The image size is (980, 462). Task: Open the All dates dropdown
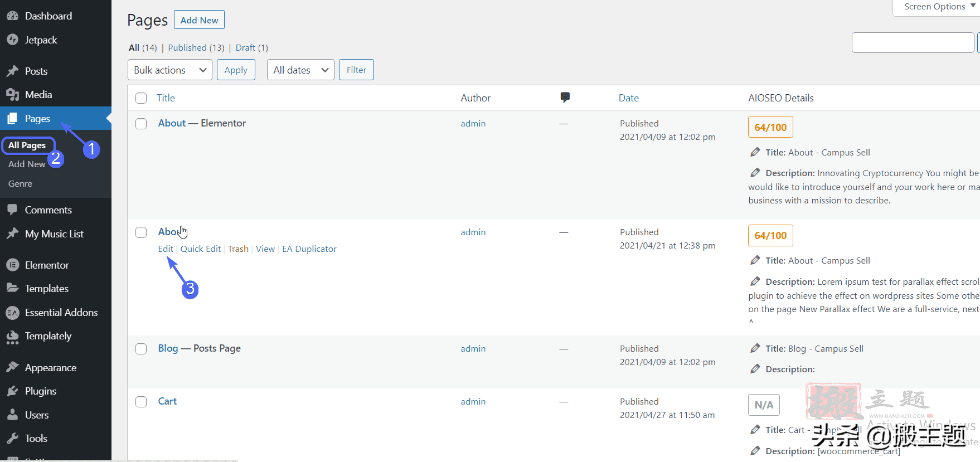tap(300, 70)
